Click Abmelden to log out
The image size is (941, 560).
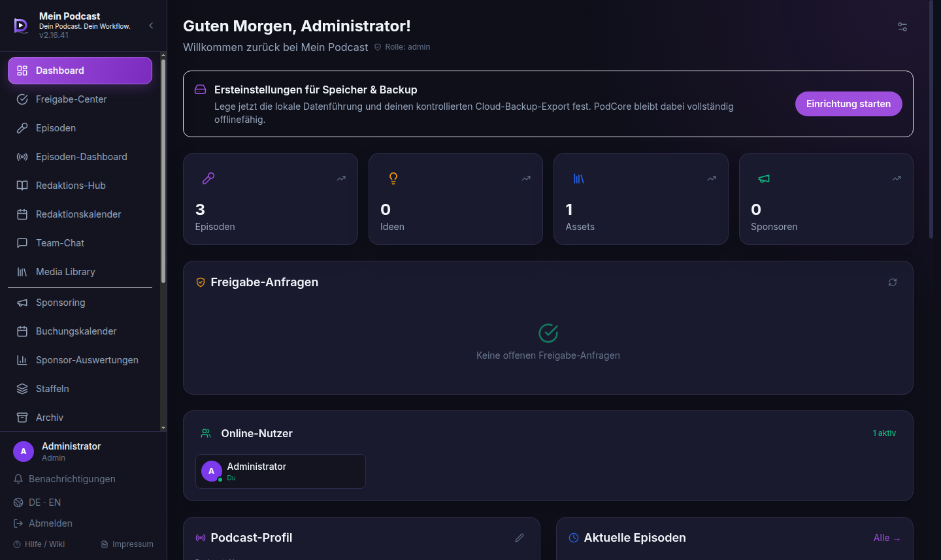pos(43,523)
